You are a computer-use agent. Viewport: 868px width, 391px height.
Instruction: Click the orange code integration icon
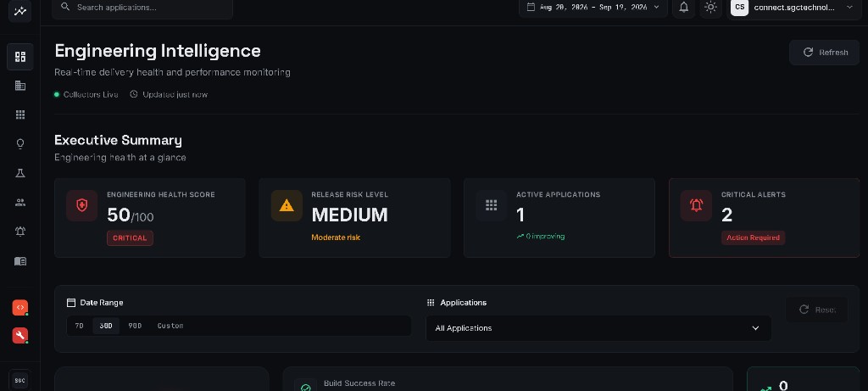coord(20,307)
